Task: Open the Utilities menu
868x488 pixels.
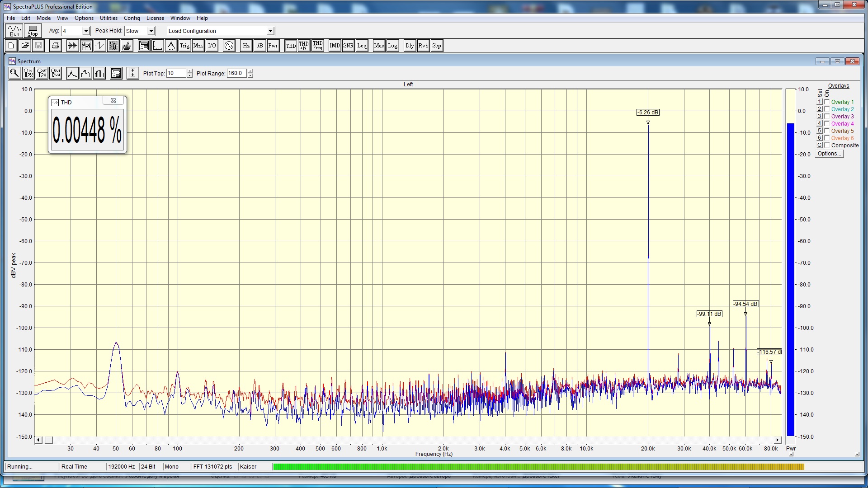Action: click(108, 18)
